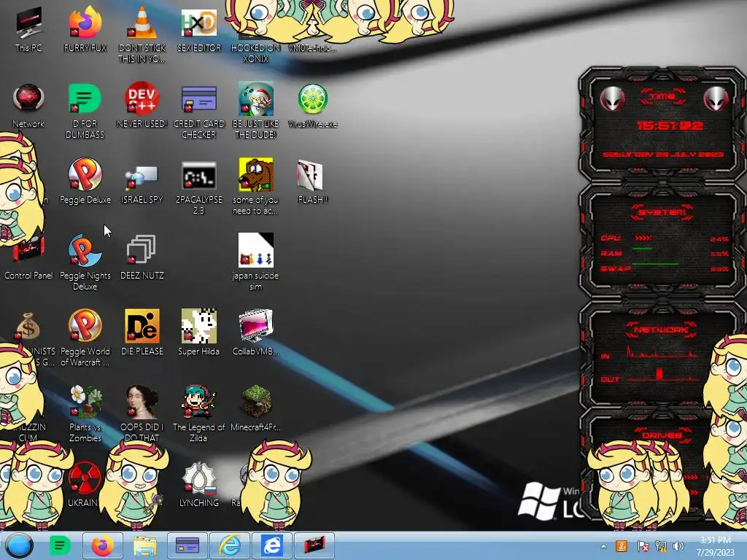
Task: Select the OOPS DID I DO THAT portrait icon
Action: pos(142,413)
